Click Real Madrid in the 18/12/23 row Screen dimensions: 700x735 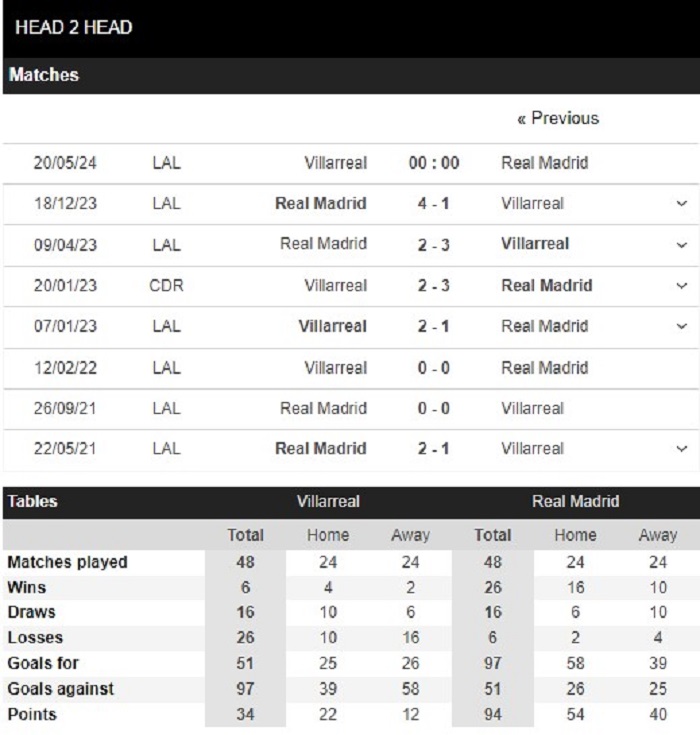pos(321,203)
